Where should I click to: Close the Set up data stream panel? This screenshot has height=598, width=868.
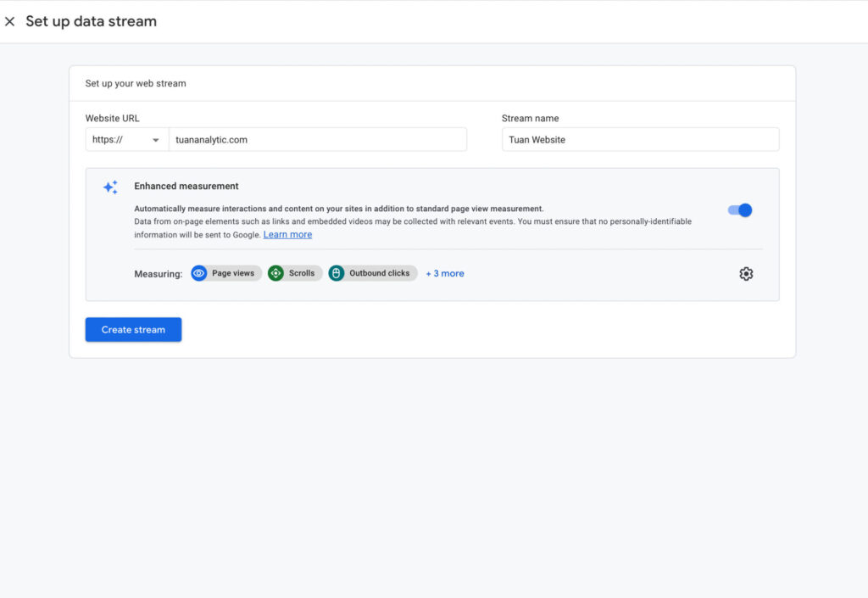click(10, 21)
